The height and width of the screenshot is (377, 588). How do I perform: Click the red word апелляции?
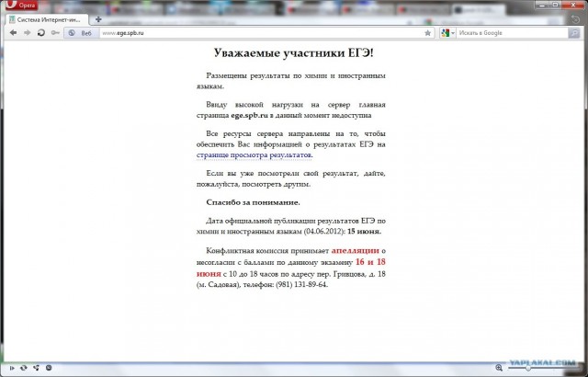[x=356, y=250]
